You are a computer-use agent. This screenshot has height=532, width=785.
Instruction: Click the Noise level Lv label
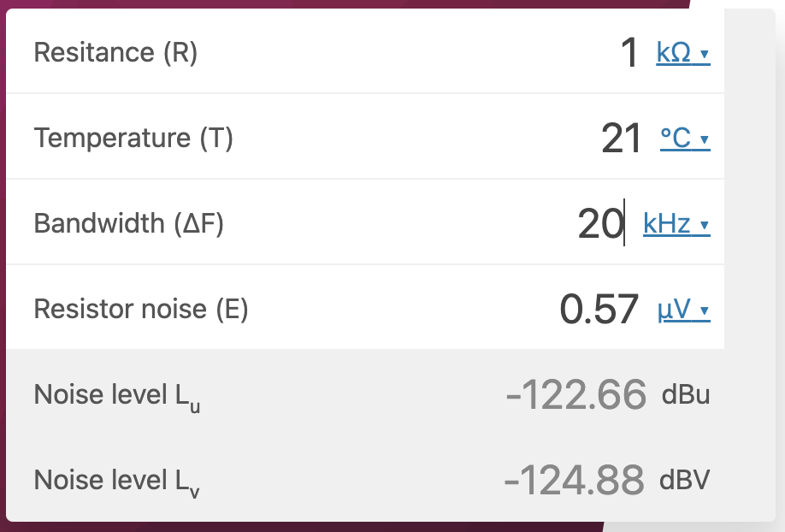click(x=116, y=482)
